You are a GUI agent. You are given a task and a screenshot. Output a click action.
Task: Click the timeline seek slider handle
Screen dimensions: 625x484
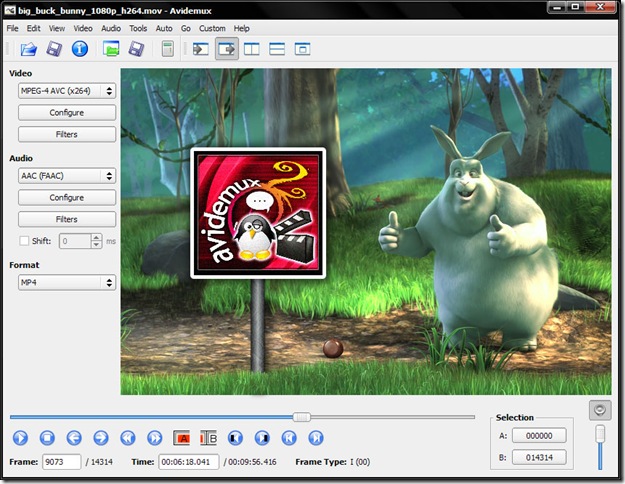click(x=301, y=417)
